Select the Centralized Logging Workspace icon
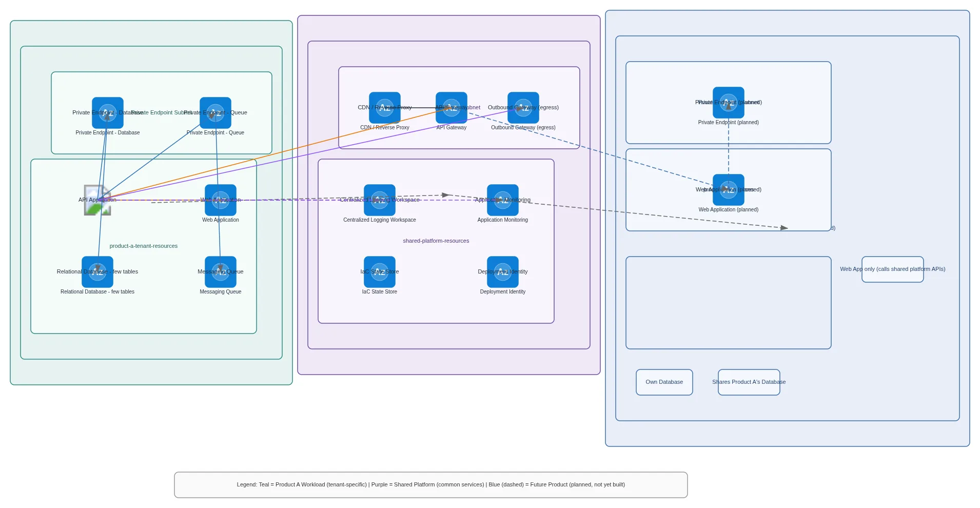Screen dimensions: 980x508 (x=380, y=200)
